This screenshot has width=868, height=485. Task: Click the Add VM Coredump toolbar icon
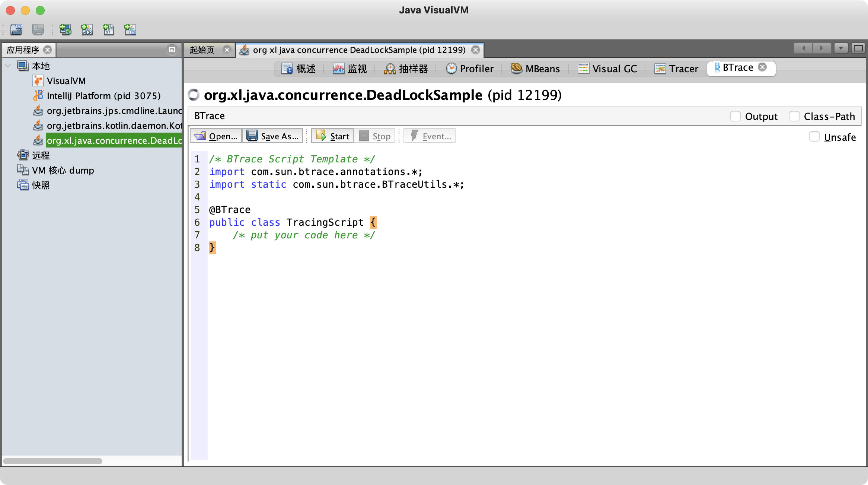pyautogui.click(x=108, y=29)
